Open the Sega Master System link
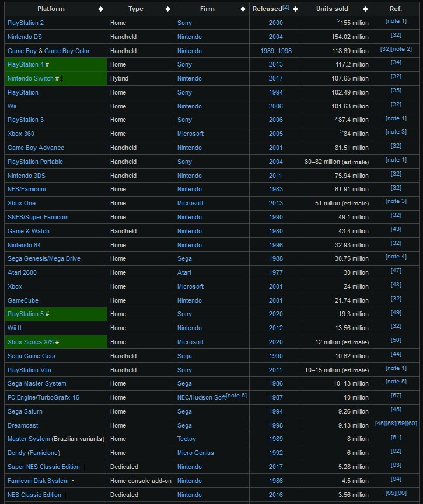This screenshot has height=504, width=423. coord(37,383)
